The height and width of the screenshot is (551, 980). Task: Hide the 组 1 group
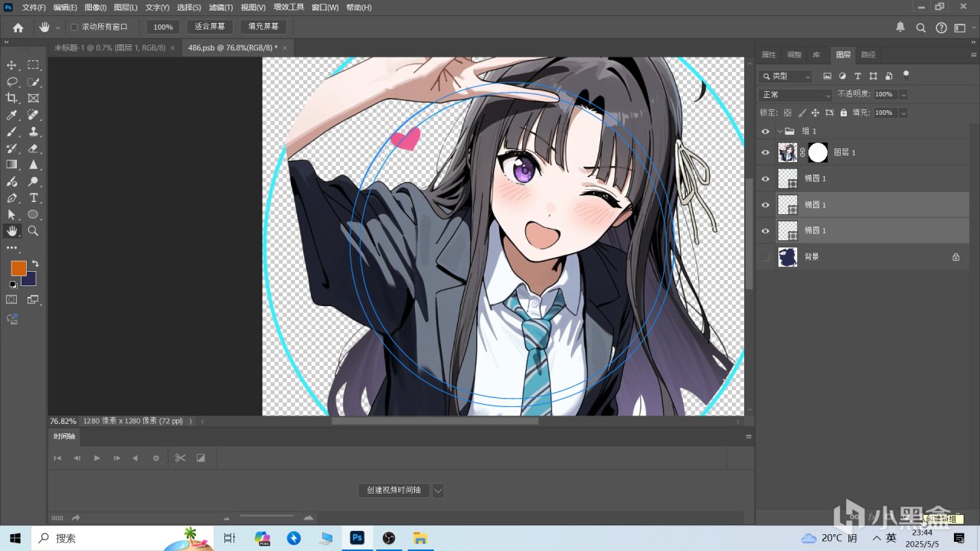click(x=765, y=131)
